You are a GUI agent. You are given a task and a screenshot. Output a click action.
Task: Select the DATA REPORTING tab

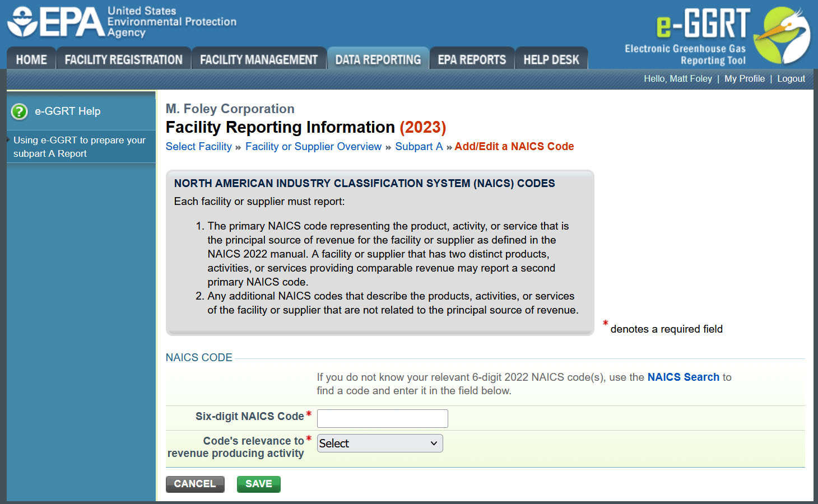[378, 59]
